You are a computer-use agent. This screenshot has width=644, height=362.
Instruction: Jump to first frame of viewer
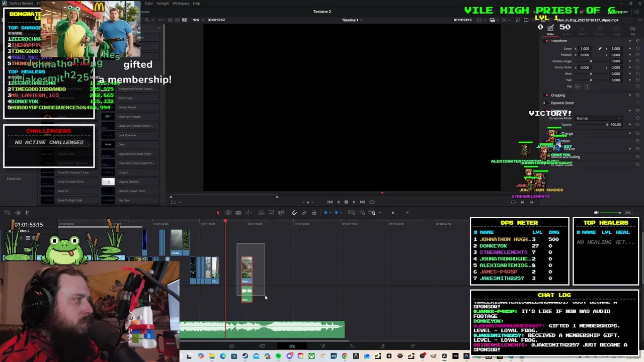330,202
